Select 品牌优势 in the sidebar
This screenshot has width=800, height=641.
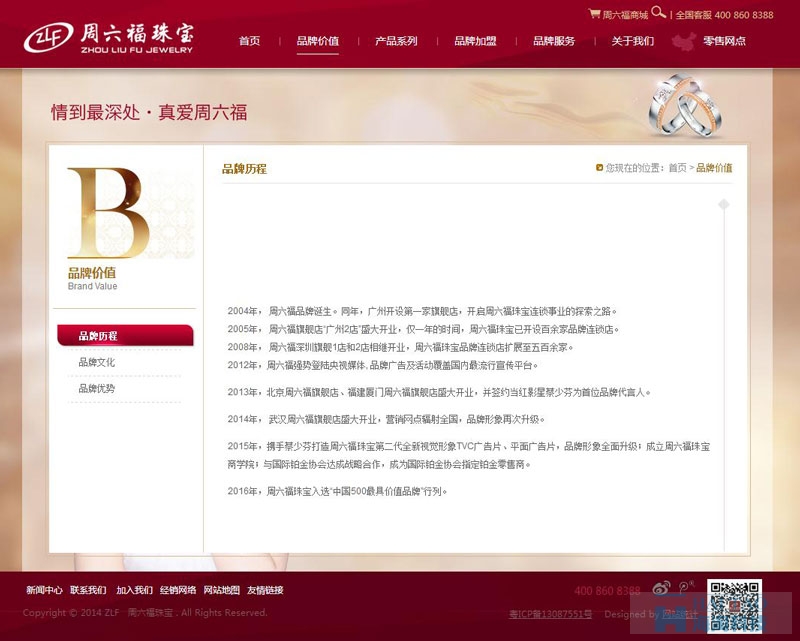[96, 388]
